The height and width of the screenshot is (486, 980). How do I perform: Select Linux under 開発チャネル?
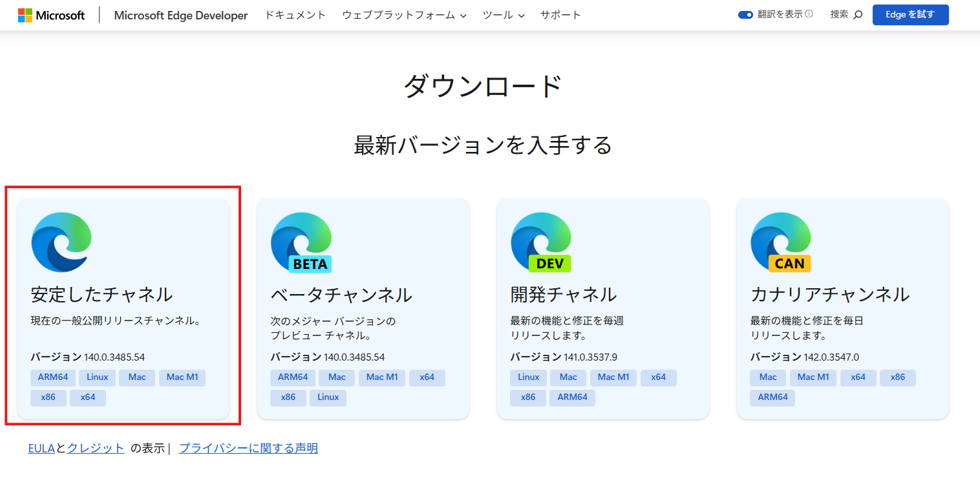pyautogui.click(x=529, y=377)
